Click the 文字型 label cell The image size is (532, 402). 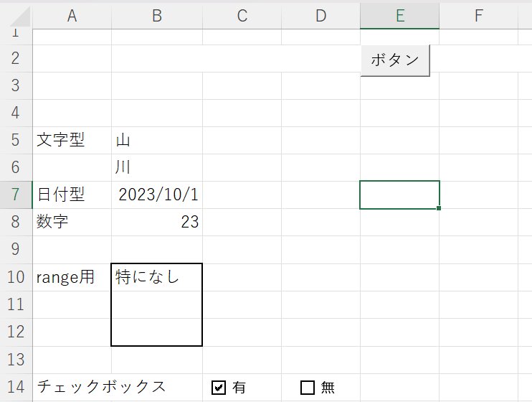coord(72,140)
